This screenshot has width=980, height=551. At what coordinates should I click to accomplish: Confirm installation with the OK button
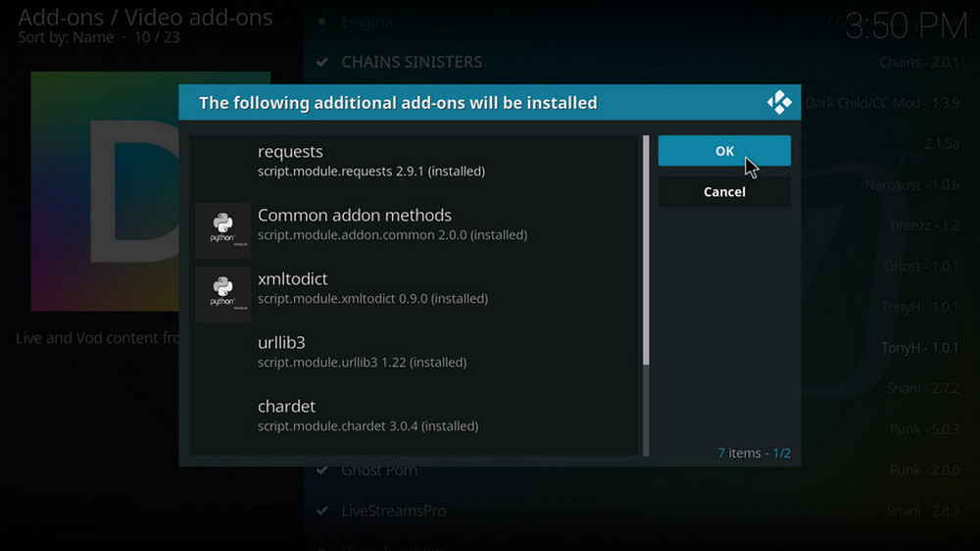[x=724, y=151]
